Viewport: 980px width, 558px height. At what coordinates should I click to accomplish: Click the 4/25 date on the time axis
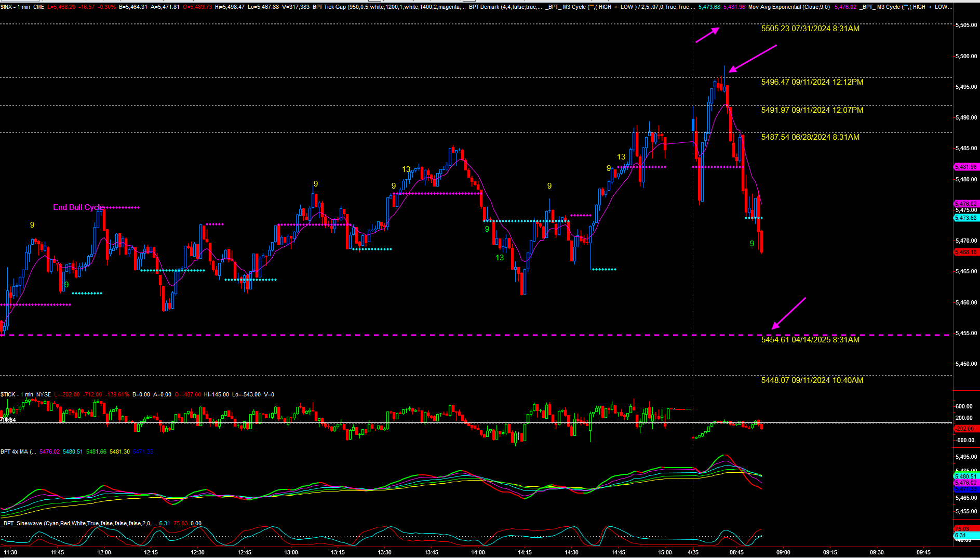[x=693, y=552]
